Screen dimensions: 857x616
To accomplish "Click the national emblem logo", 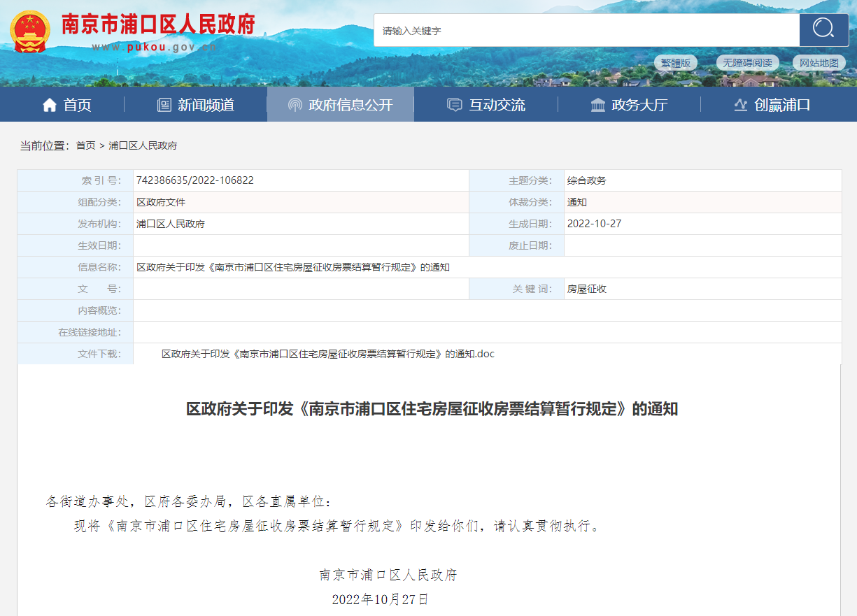I will (29, 31).
